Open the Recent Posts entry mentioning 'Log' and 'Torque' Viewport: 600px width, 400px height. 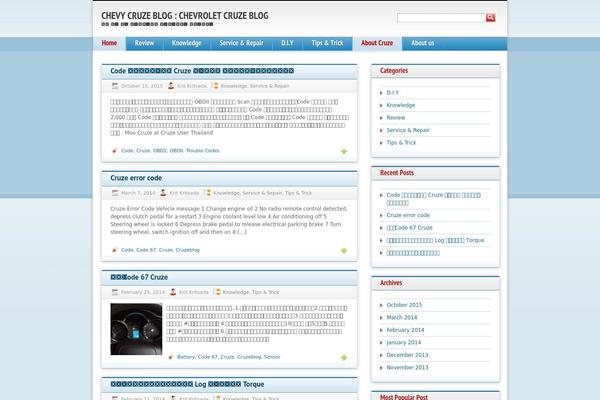point(435,240)
